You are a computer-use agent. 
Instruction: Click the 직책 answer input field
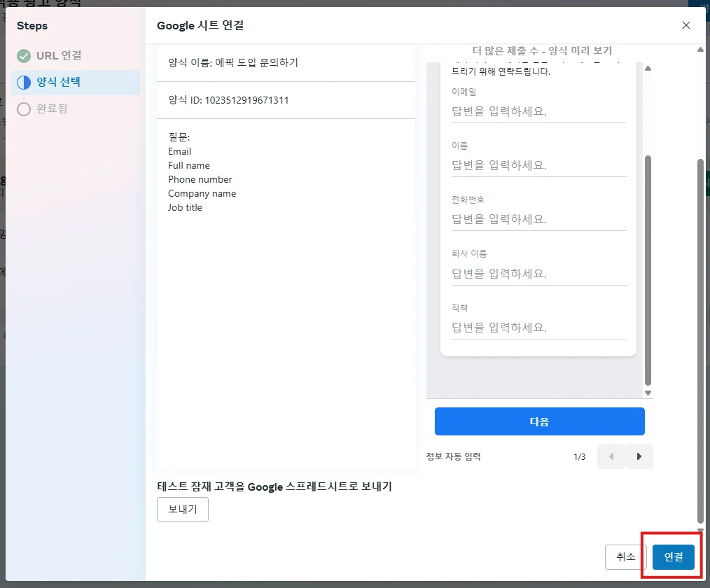(x=539, y=328)
